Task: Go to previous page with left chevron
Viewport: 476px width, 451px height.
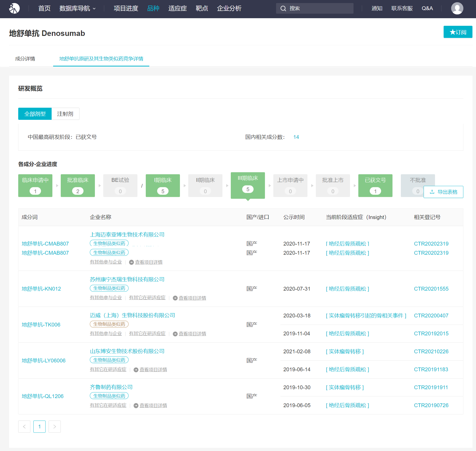Action: pyautogui.click(x=24, y=427)
